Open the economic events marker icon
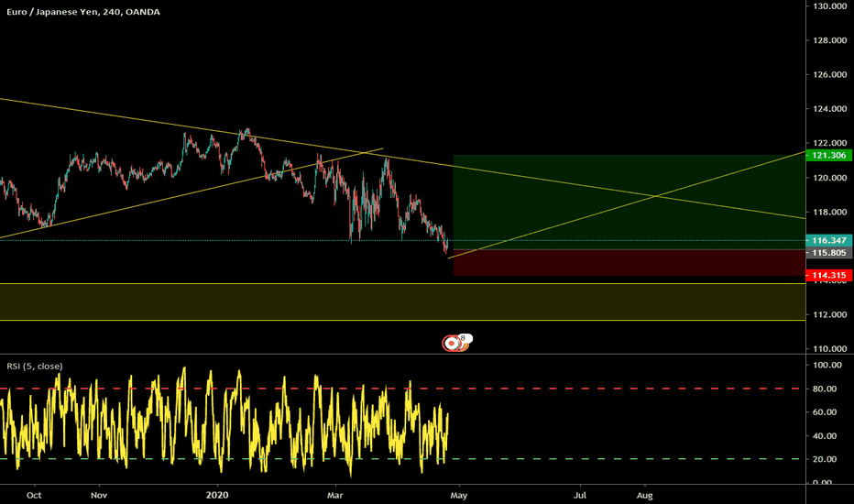The image size is (854, 504). pos(451,344)
